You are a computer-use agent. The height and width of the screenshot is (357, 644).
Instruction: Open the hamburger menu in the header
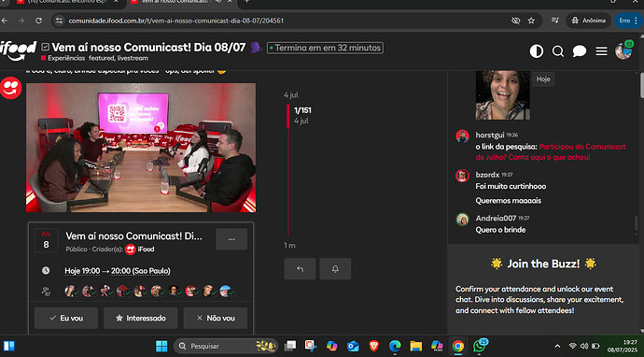tap(601, 51)
